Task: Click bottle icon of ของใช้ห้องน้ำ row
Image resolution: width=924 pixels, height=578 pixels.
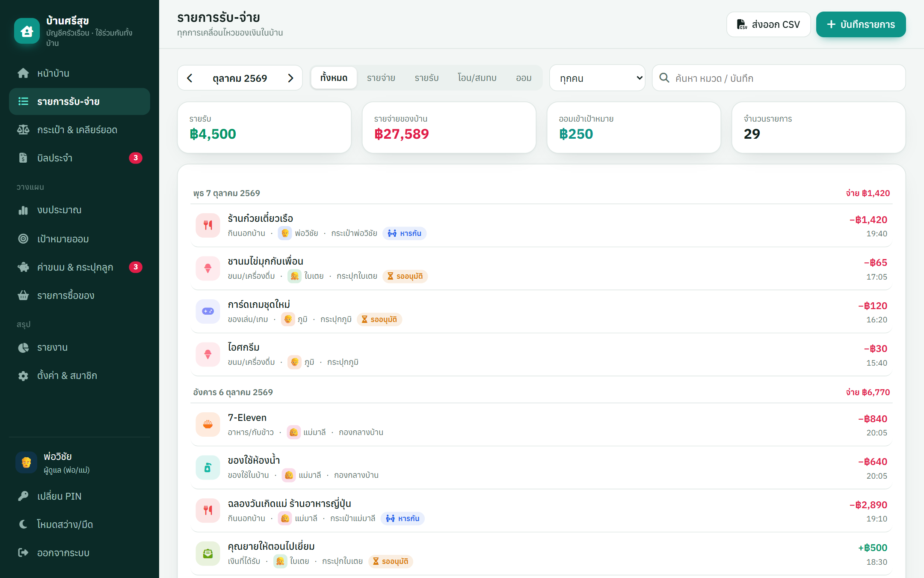Action: click(x=208, y=468)
